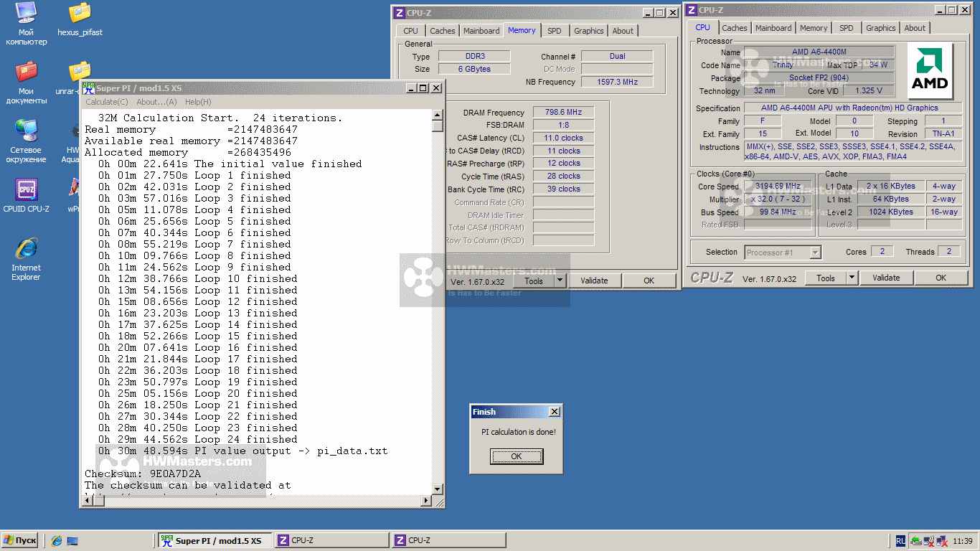
Task: Click the Core Speed value 3194.69 MHz
Action: tap(778, 186)
